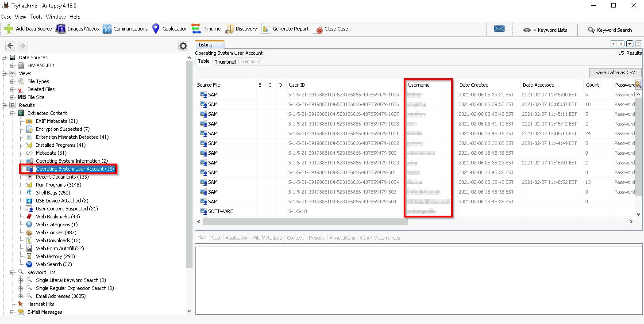Open tree view settings gear icon
The width and height of the screenshot is (644, 324).
coord(183,46)
